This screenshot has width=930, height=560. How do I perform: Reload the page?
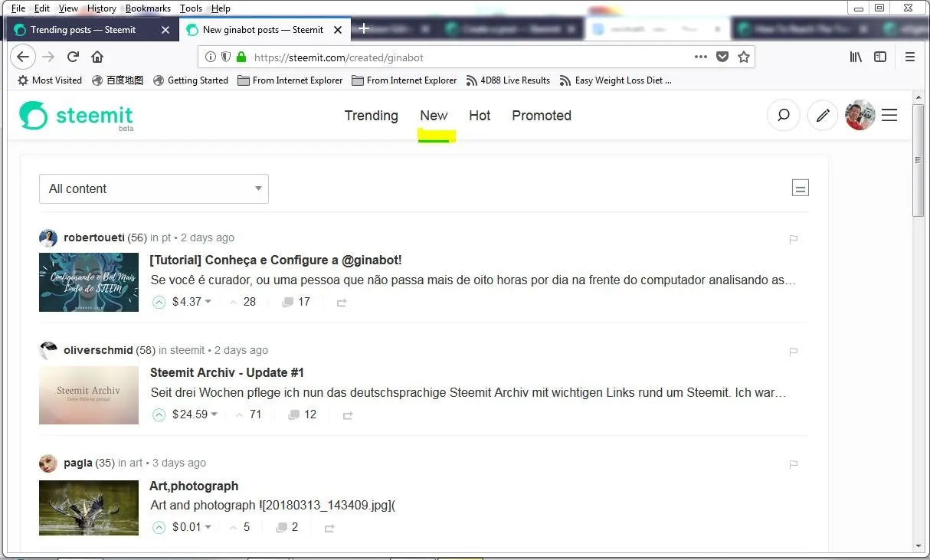tap(74, 57)
